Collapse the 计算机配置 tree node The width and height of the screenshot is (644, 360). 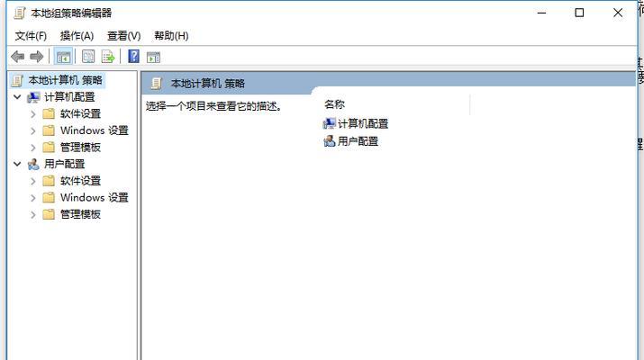point(17,97)
